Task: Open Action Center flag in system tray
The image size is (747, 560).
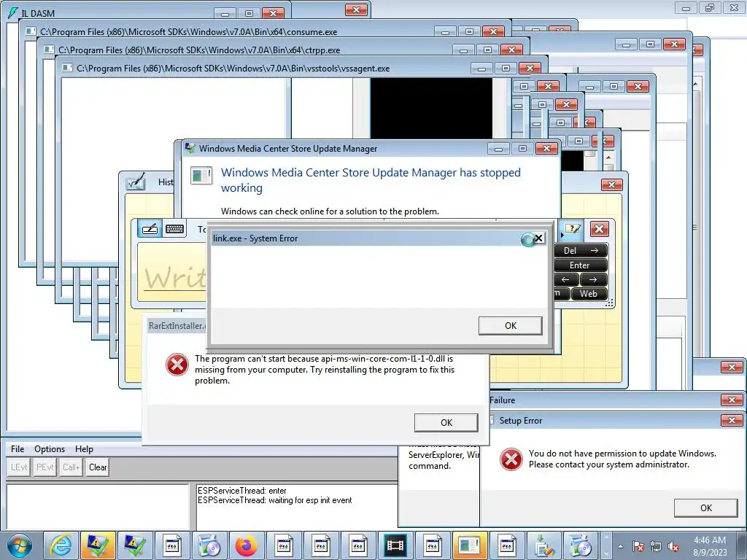Action: [x=638, y=546]
